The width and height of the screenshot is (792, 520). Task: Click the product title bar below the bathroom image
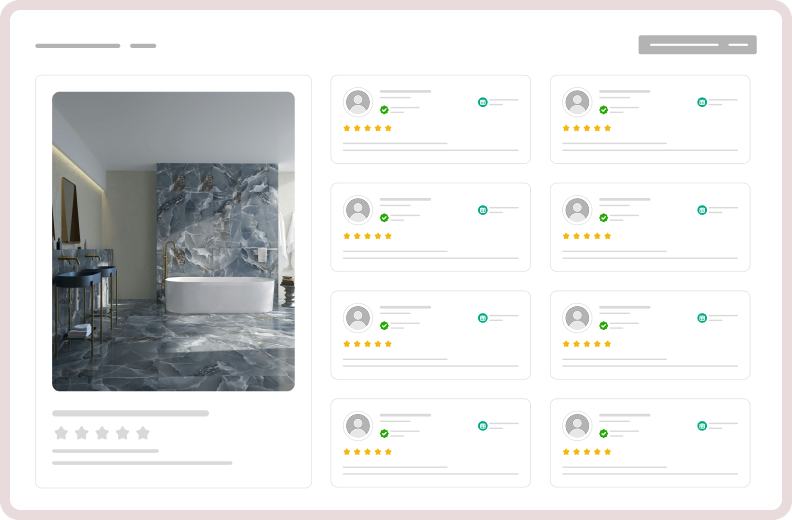130,413
